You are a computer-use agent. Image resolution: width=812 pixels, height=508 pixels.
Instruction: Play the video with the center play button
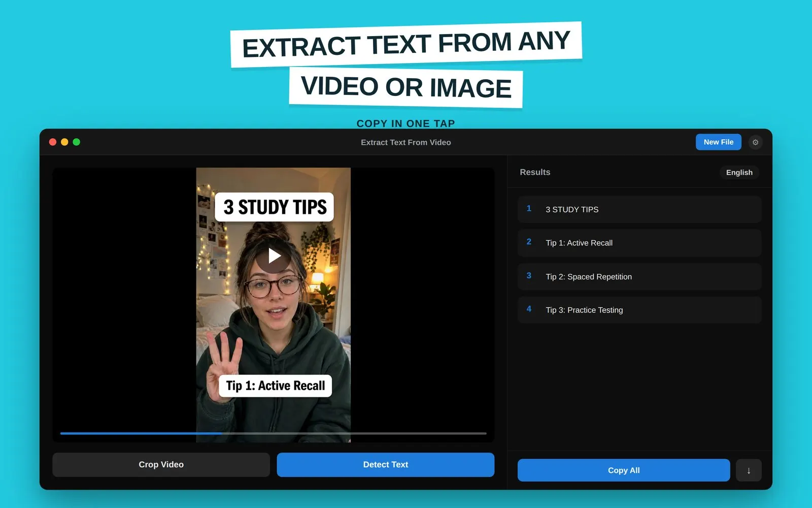click(274, 256)
